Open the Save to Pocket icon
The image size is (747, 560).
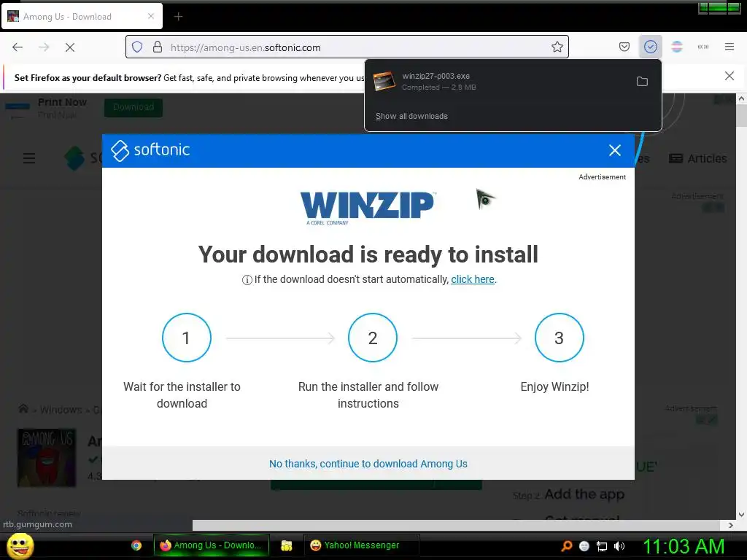point(624,47)
